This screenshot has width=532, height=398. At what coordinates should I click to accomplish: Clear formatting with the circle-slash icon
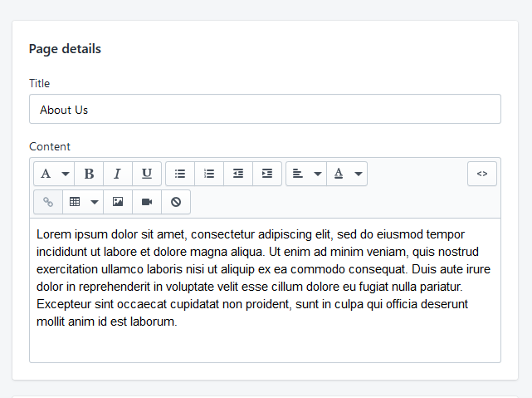point(176,202)
